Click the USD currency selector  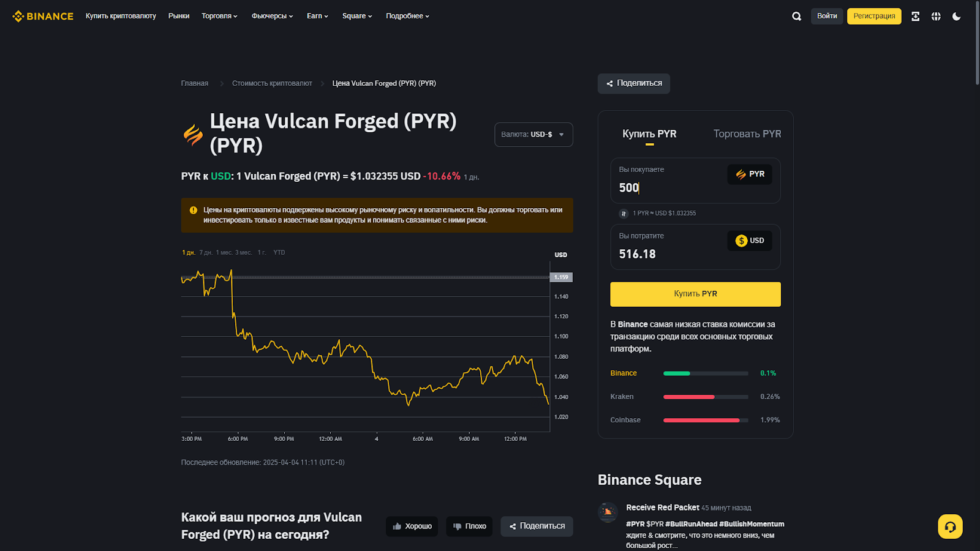[x=750, y=241]
